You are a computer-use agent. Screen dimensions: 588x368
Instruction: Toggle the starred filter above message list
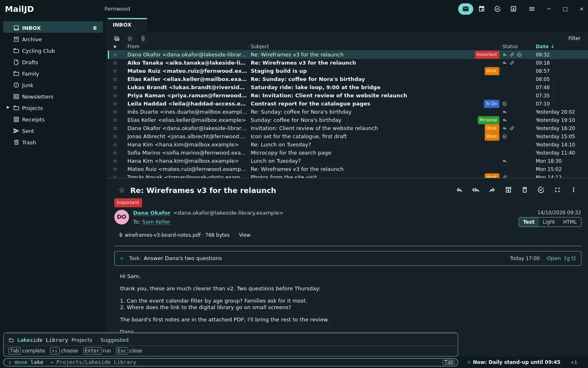(130, 38)
